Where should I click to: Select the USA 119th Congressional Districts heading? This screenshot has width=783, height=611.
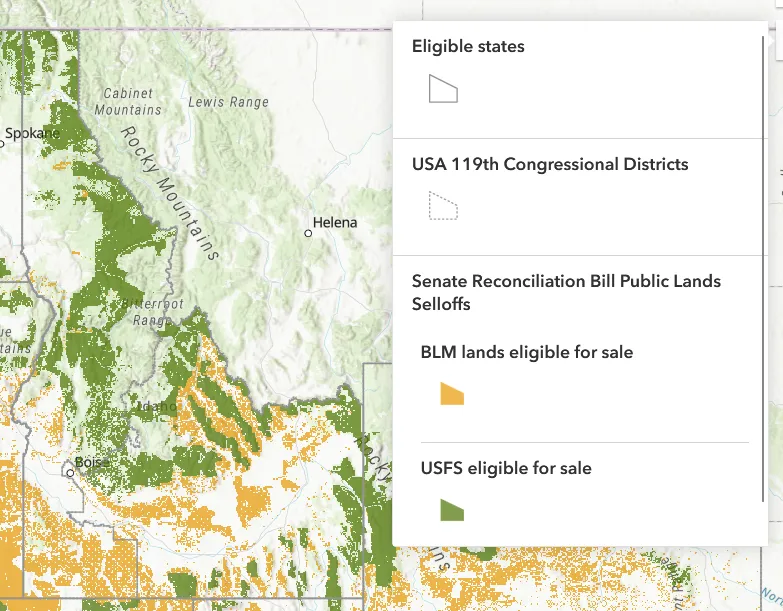tap(550, 164)
